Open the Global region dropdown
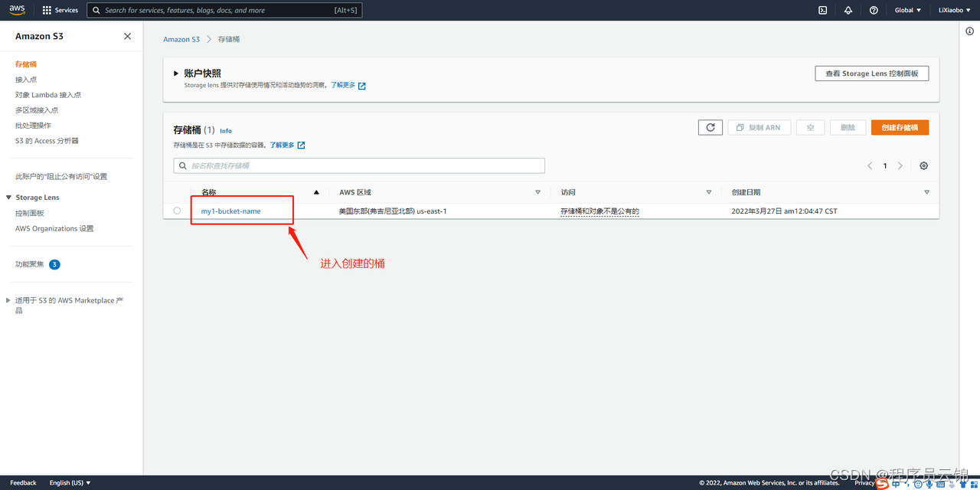Viewport: 980px width, 490px height. (x=908, y=10)
